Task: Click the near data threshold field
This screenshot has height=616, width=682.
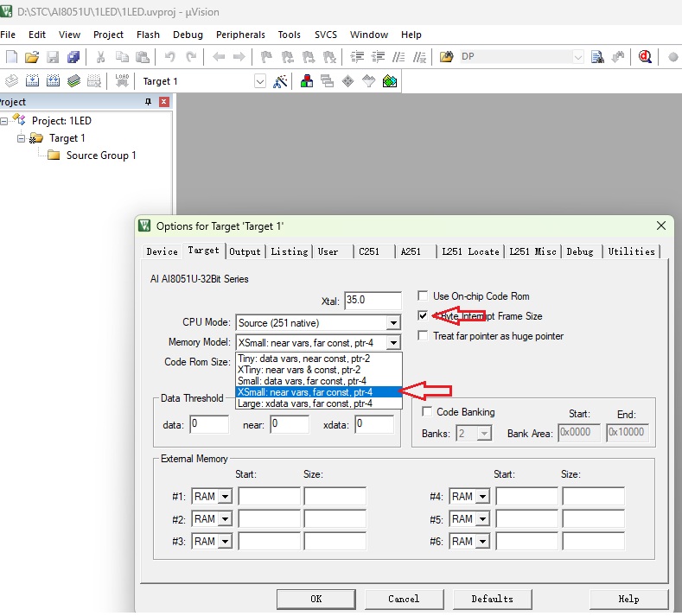Action: click(x=290, y=424)
